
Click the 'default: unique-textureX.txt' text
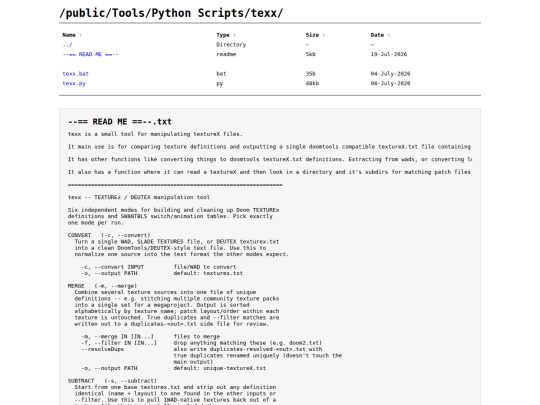pos(220,368)
